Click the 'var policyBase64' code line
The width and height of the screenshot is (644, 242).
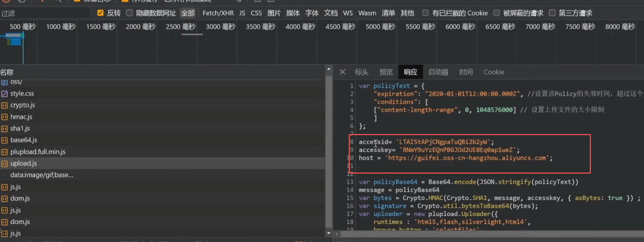click(x=469, y=182)
